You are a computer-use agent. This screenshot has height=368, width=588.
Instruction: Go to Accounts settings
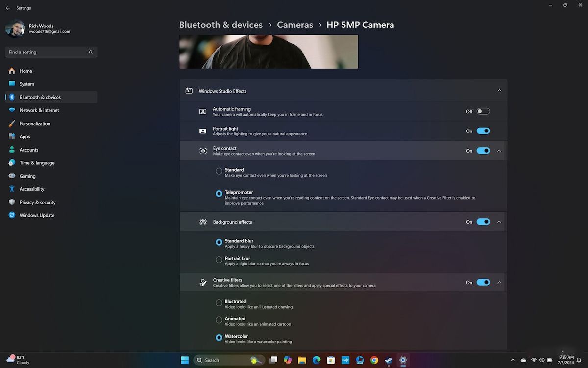[x=51, y=150]
